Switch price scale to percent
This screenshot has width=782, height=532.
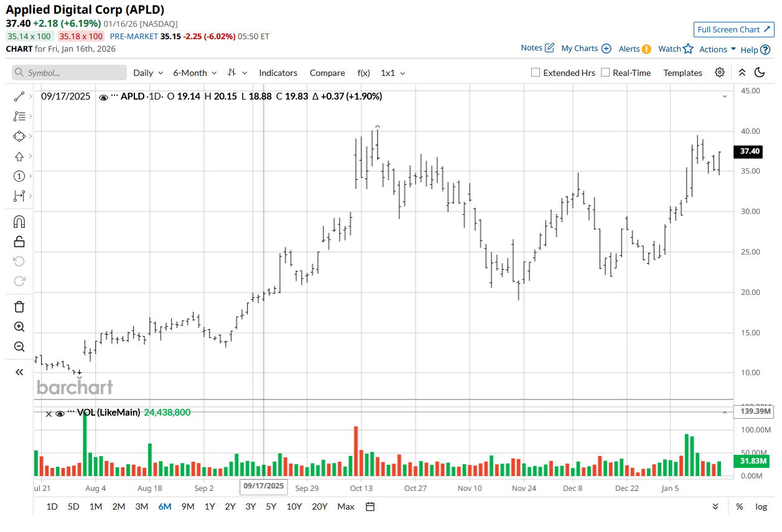pos(739,506)
